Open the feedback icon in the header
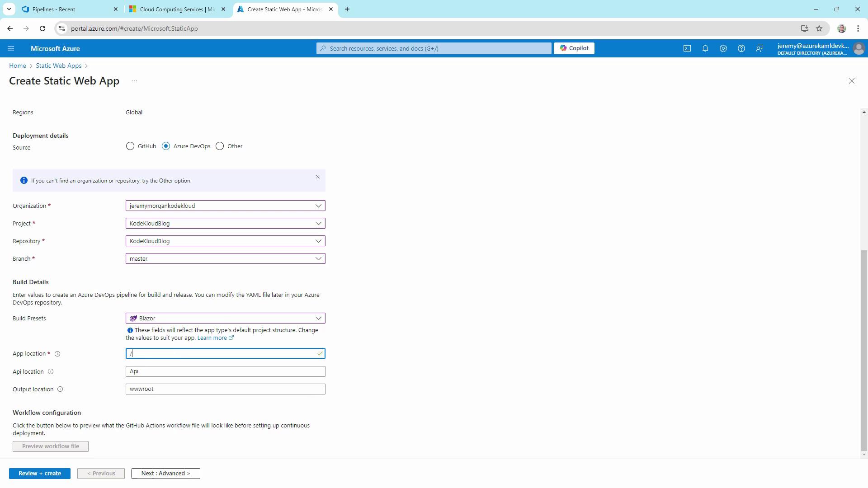868x488 pixels. [x=759, y=48]
